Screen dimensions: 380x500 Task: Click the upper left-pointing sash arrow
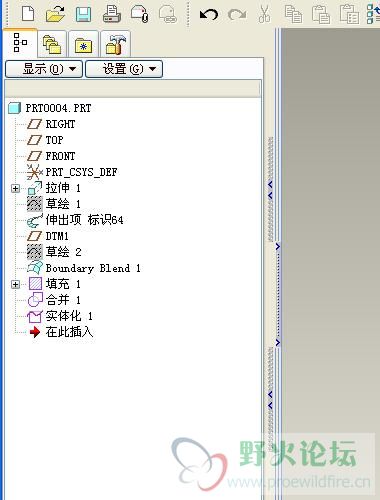coord(270,184)
